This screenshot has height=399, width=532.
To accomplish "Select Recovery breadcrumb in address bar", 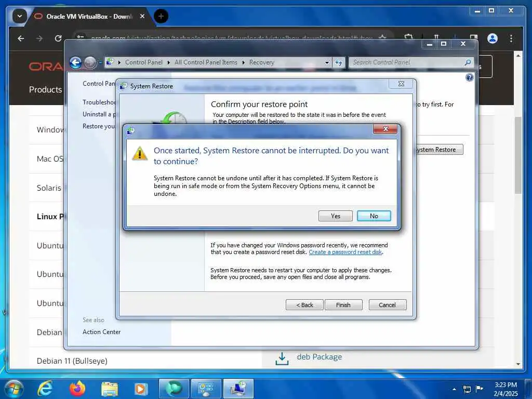I will pos(261,62).
